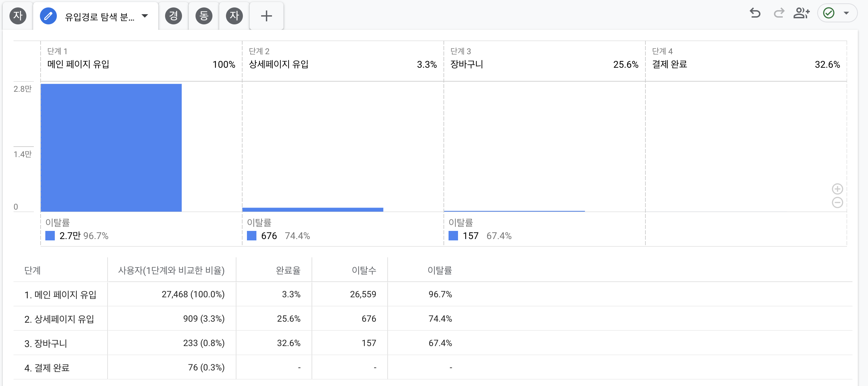Switch to the 경 tab
Screen dimensions: 868x386
click(x=173, y=16)
